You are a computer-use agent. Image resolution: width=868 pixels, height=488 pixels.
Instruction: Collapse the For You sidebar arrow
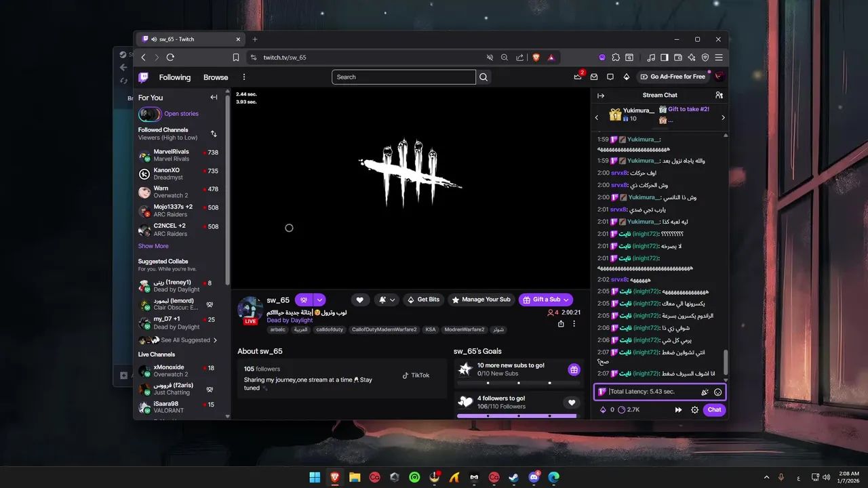pos(214,98)
